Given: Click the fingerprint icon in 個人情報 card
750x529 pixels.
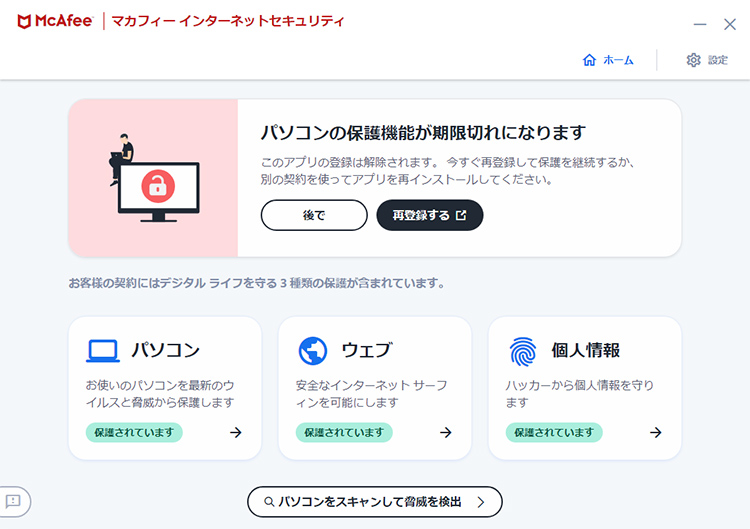Looking at the screenshot, I should tap(523, 351).
